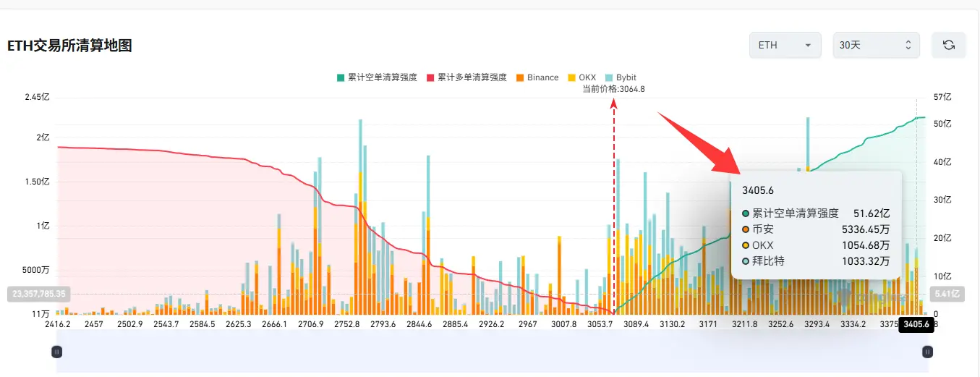This screenshot has height=377, width=980.
Task: Toggle OKX legend series
Action: coord(581,77)
